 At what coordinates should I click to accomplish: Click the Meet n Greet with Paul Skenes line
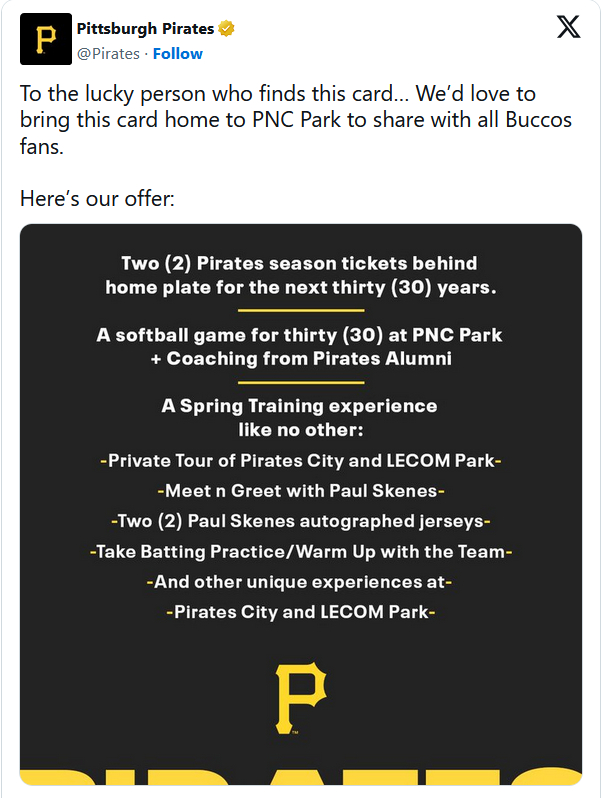(301, 491)
